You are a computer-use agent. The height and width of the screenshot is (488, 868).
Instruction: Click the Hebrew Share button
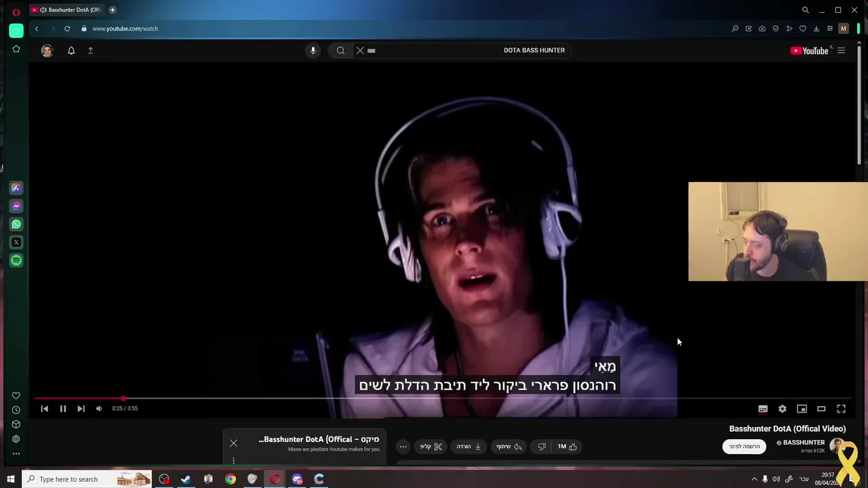pos(509,447)
